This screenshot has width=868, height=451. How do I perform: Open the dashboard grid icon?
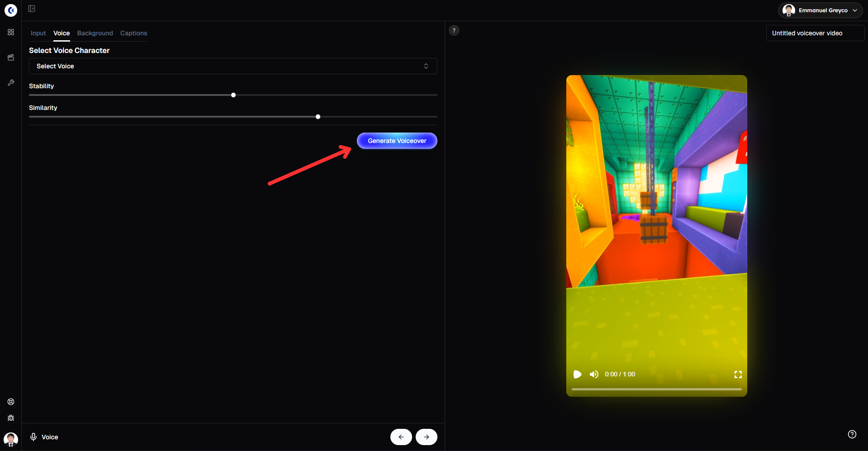click(x=11, y=32)
